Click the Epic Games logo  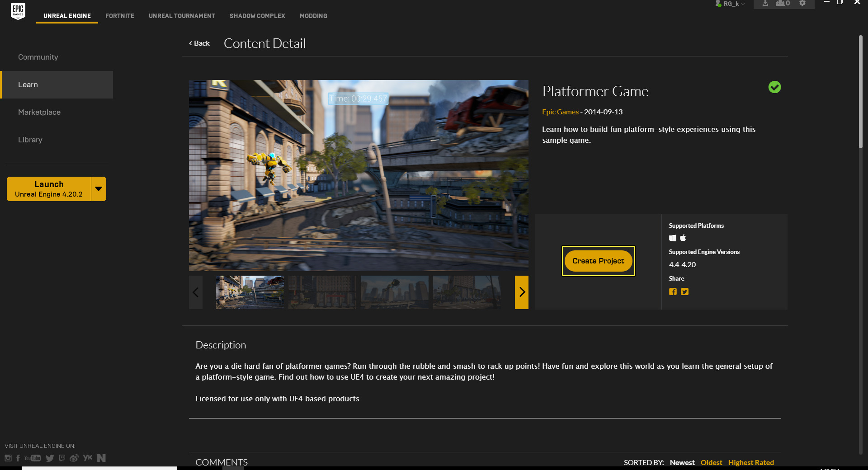pyautogui.click(x=18, y=11)
